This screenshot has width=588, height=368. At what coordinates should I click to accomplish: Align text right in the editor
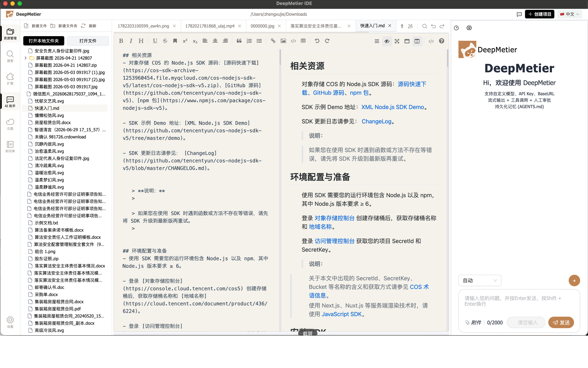tap(225, 41)
